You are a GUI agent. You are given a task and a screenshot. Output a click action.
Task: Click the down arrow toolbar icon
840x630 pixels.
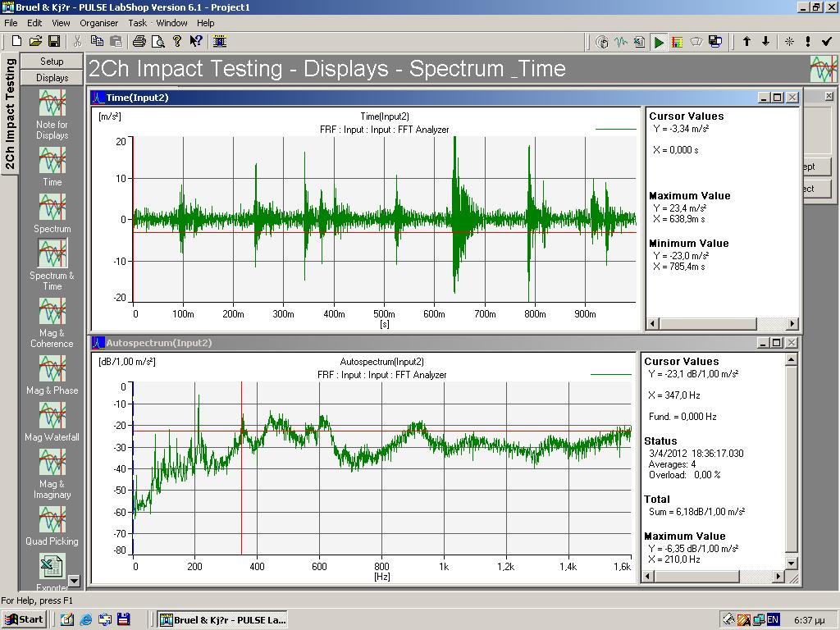click(765, 41)
